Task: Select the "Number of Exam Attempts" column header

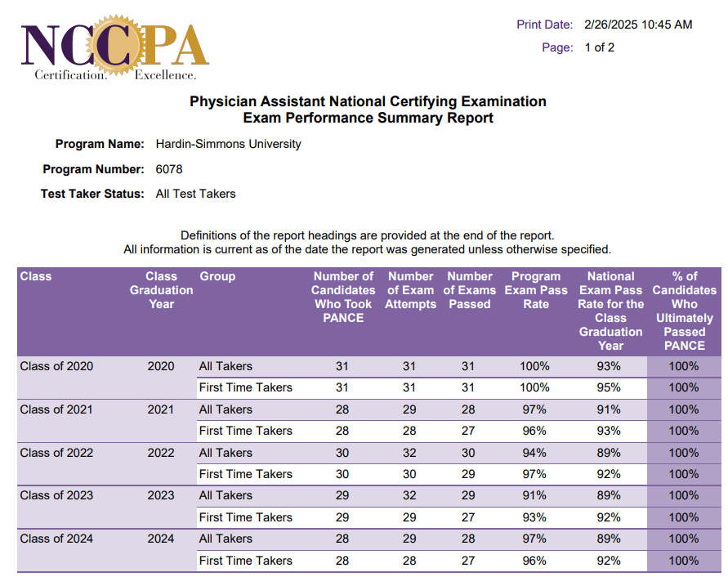Action: point(410,290)
